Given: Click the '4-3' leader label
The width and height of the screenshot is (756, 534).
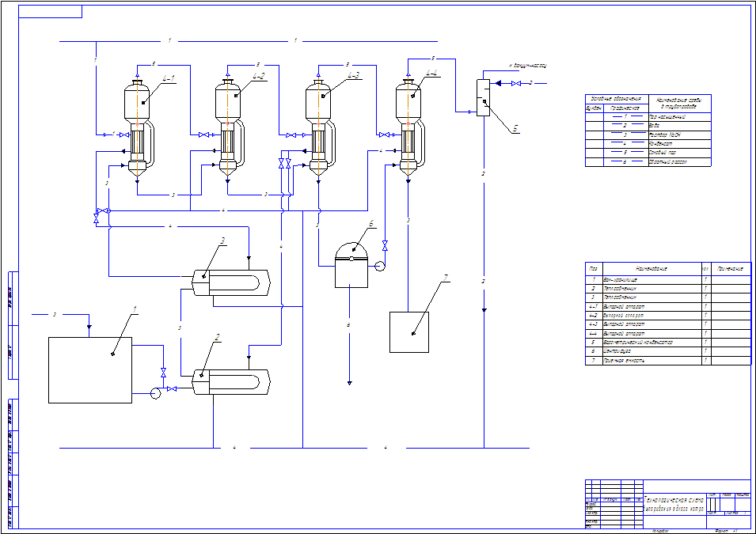Looking at the screenshot, I should 353,75.
